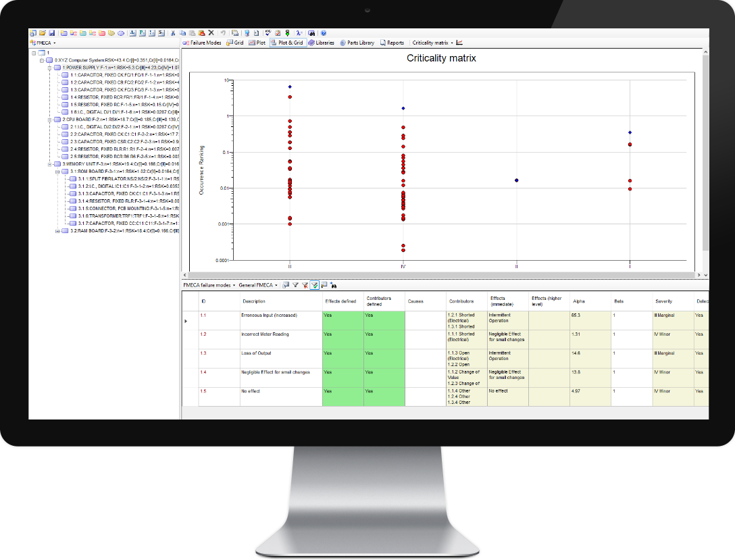Viewport: 735px width, 560px height.
Task: Expand the 3.2:RAM BOARD tree node
Action: [x=57, y=230]
